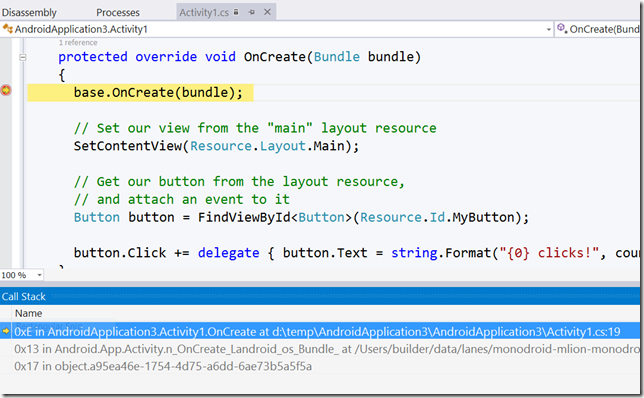Image resolution: width=644 pixels, height=398 pixels.
Task: Click the yellow current-frame arrow in Call Stack
Action: tap(6, 331)
